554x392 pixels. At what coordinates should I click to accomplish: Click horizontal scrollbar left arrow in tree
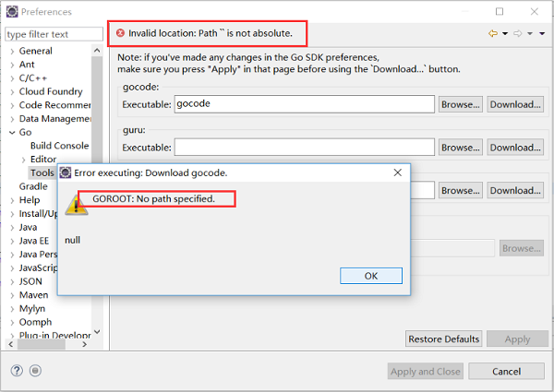pyautogui.click(x=10, y=344)
